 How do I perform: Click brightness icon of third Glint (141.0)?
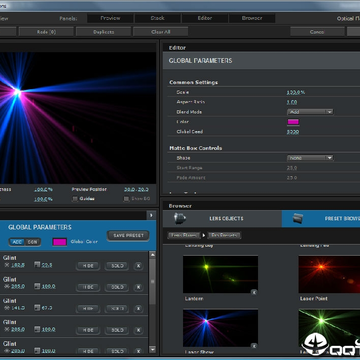point(7,308)
